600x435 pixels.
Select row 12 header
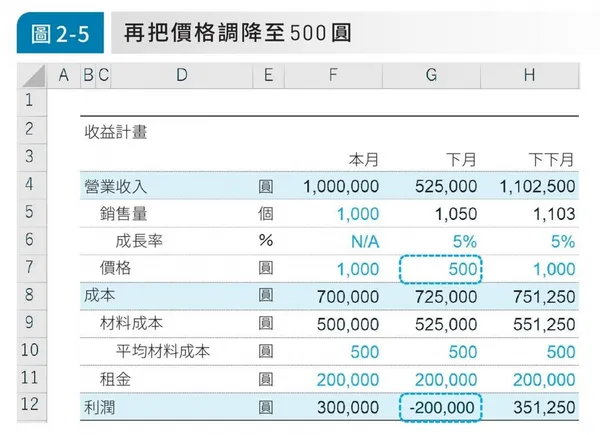click(32, 406)
